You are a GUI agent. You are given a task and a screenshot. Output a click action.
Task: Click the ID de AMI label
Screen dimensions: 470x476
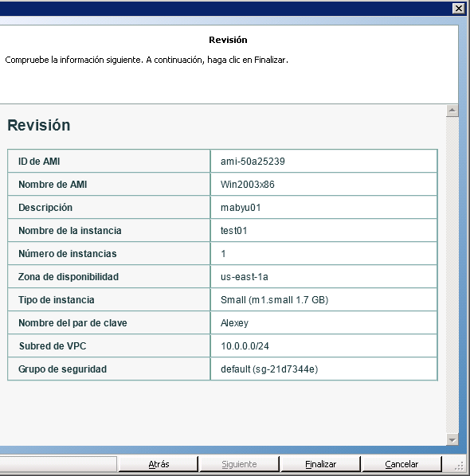(x=39, y=162)
